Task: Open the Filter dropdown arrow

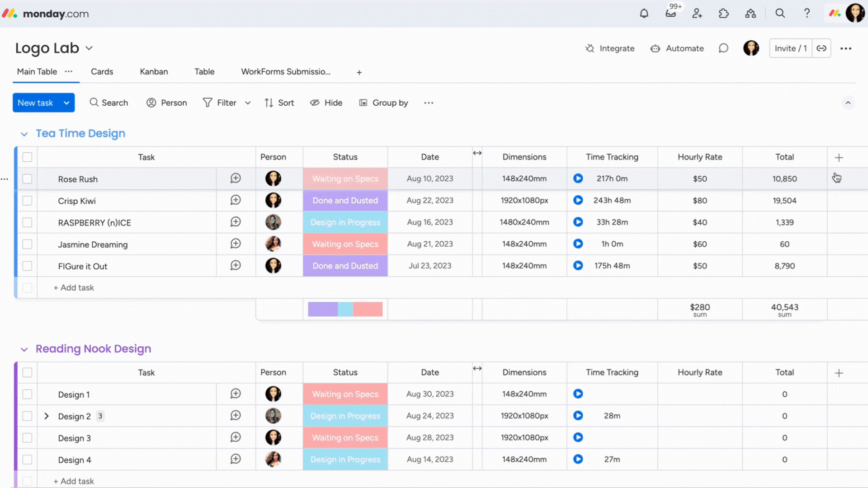Action: (248, 103)
